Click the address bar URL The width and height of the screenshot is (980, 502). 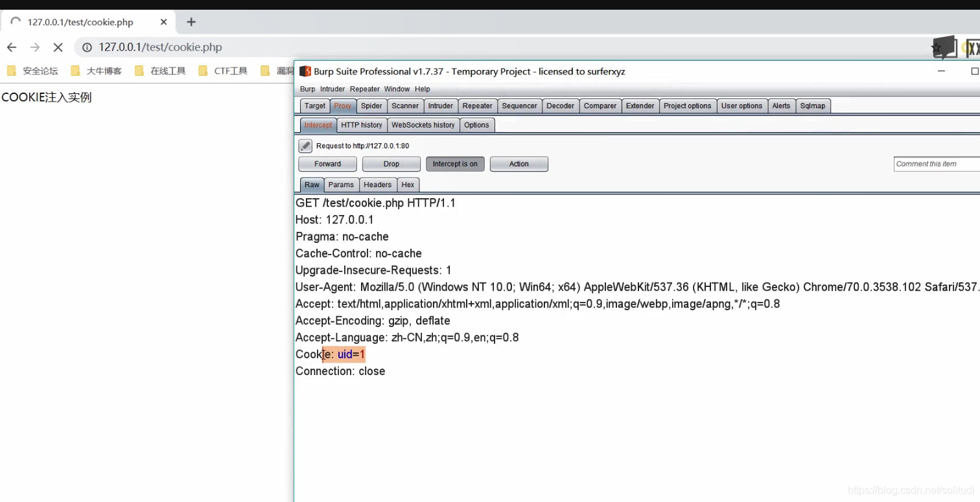click(x=160, y=47)
